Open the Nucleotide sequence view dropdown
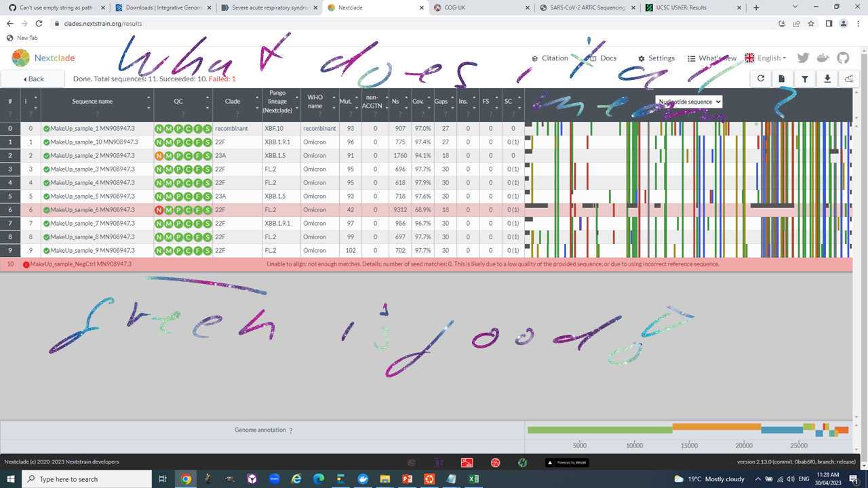Screen dimensions: 868x488 688,102
